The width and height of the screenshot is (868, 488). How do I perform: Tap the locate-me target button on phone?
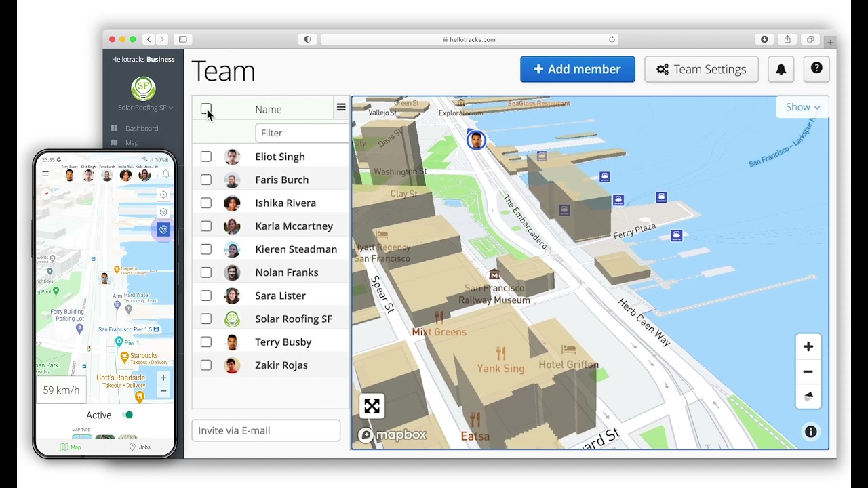pyautogui.click(x=163, y=195)
